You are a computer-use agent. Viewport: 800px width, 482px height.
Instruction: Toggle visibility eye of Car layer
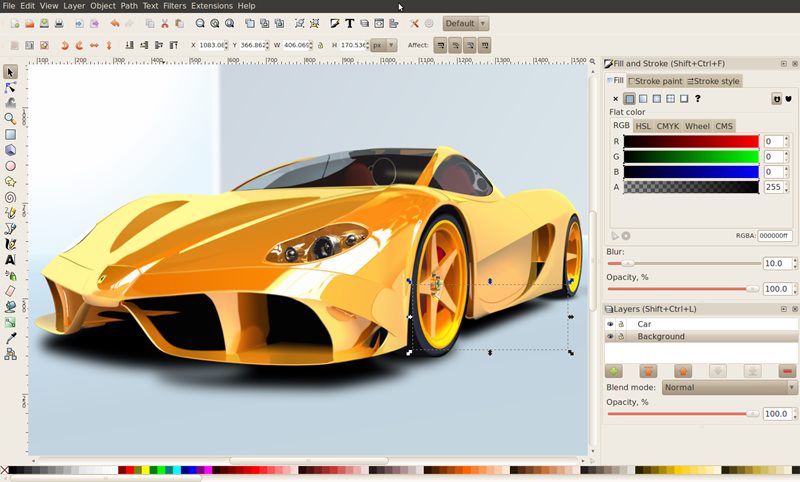coord(610,324)
